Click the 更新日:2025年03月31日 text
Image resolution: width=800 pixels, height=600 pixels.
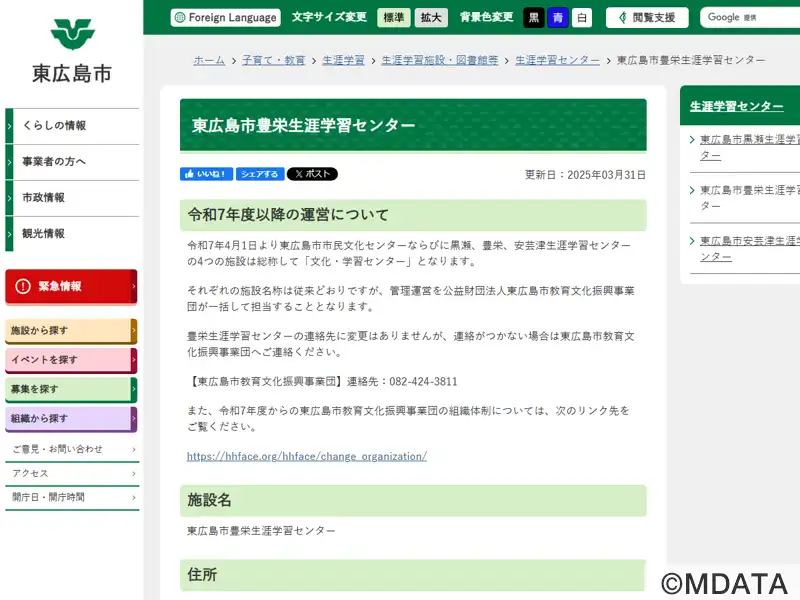(x=585, y=175)
